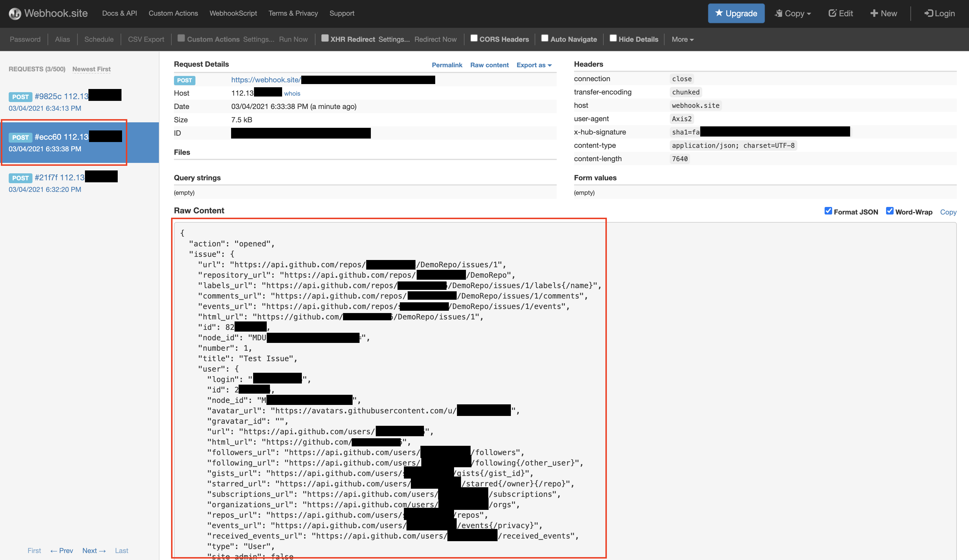Click the star Upgrade button
Screen dimensions: 969x560
coord(736,13)
